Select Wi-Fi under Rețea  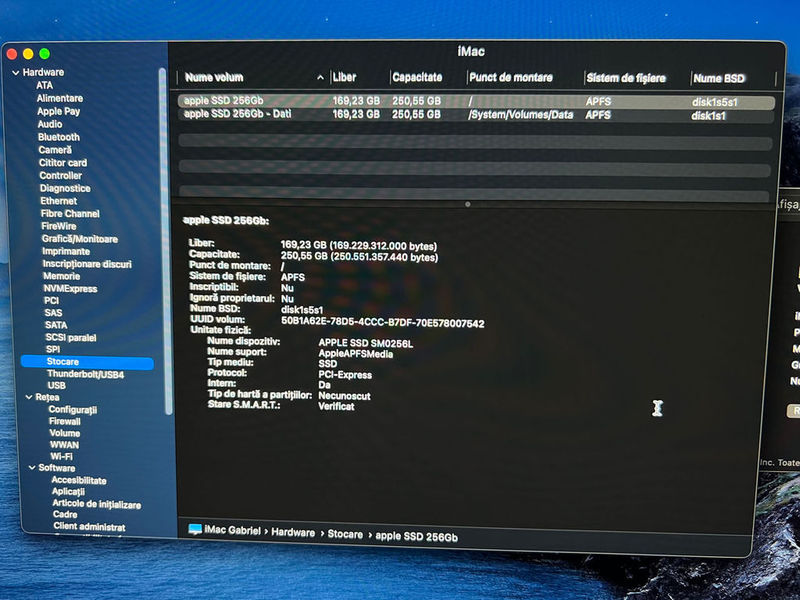point(61,457)
